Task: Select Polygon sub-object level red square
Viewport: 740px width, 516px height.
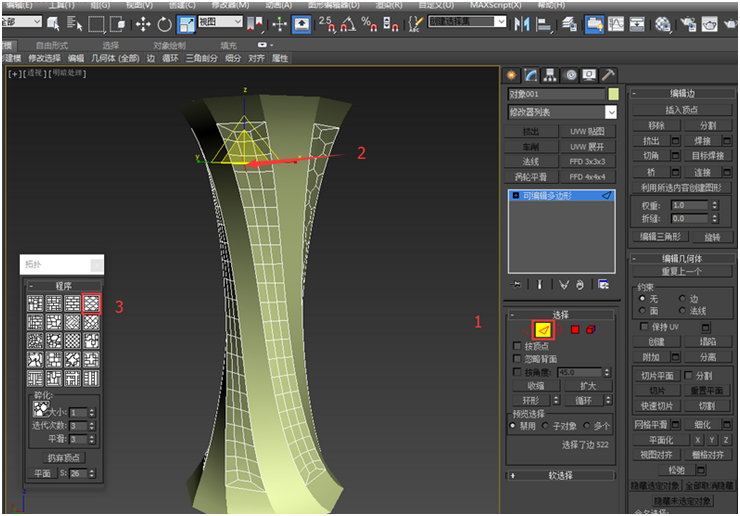Action: click(575, 329)
